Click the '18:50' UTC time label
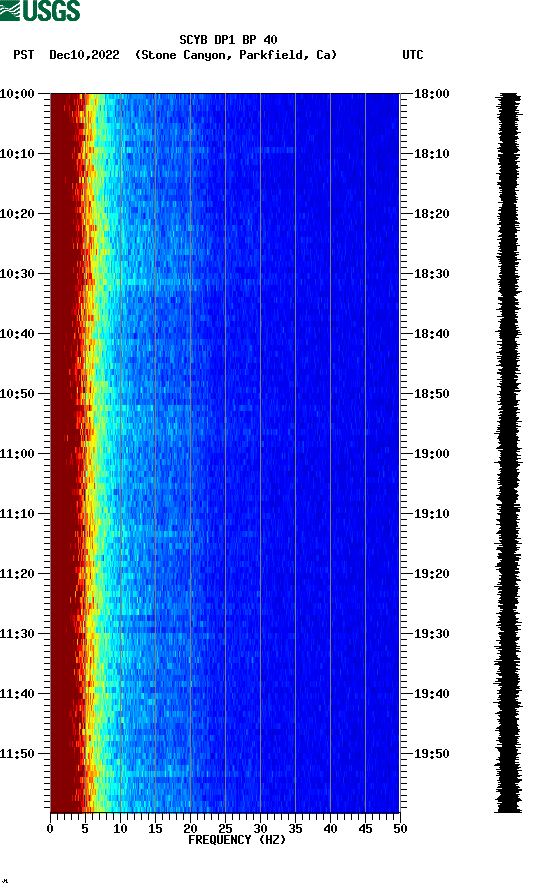This screenshot has height=892, width=552. [x=431, y=394]
